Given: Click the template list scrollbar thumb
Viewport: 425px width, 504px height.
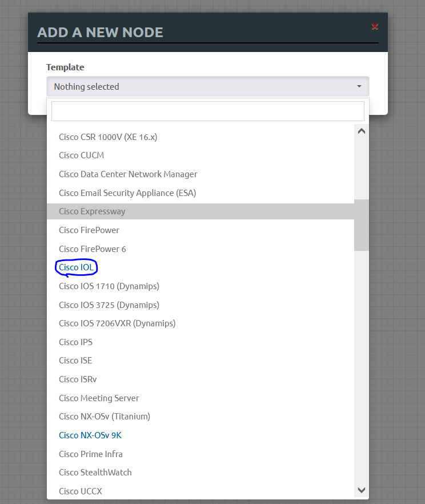Looking at the screenshot, I should (x=362, y=225).
